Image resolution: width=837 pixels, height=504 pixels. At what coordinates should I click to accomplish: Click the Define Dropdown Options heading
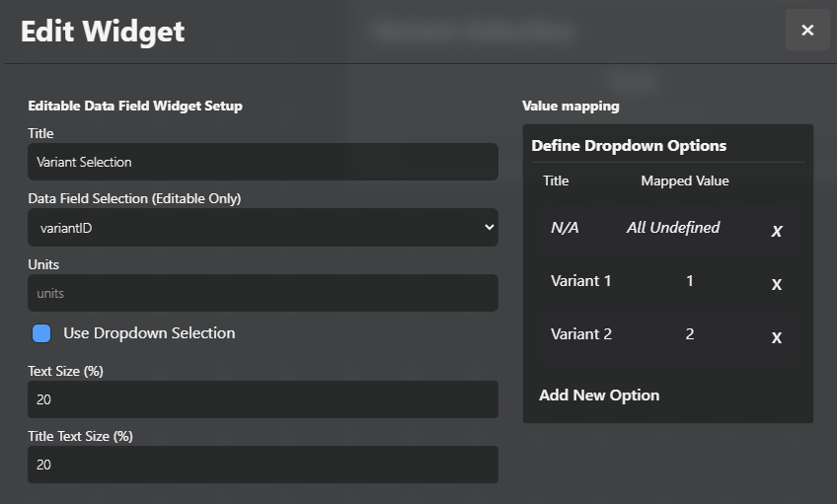tap(629, 146)
